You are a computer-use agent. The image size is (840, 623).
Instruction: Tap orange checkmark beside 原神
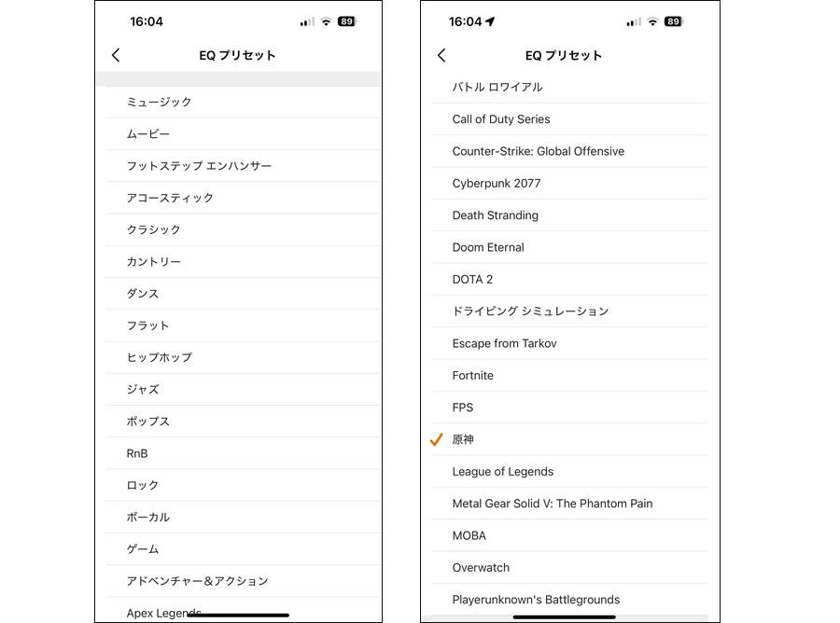[437, 439]
